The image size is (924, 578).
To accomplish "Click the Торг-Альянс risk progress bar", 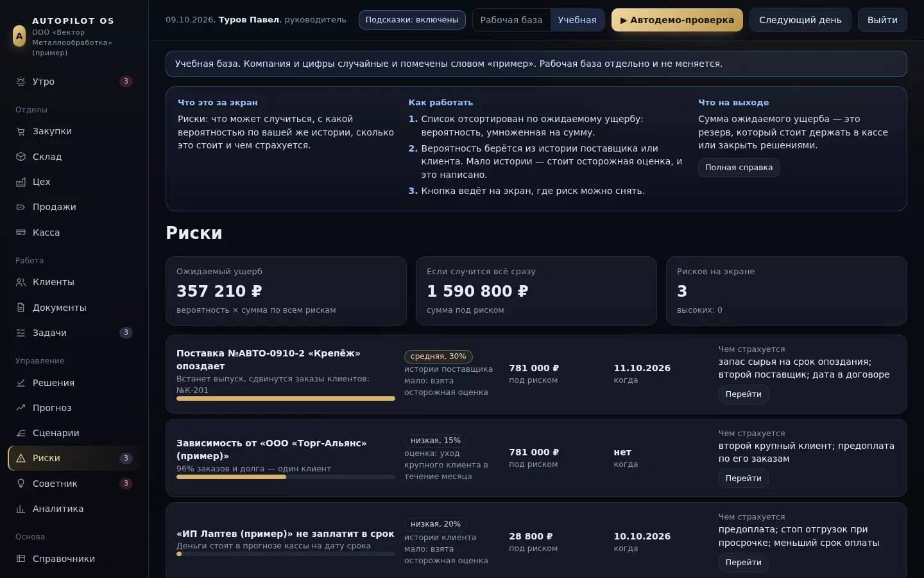I will click(x=286, y=477).
